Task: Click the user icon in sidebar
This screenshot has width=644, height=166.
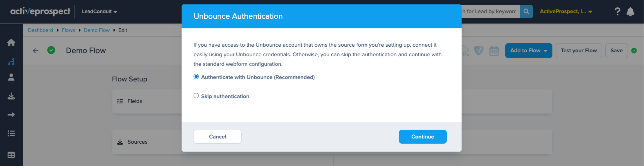Action: tap(11, 77)
